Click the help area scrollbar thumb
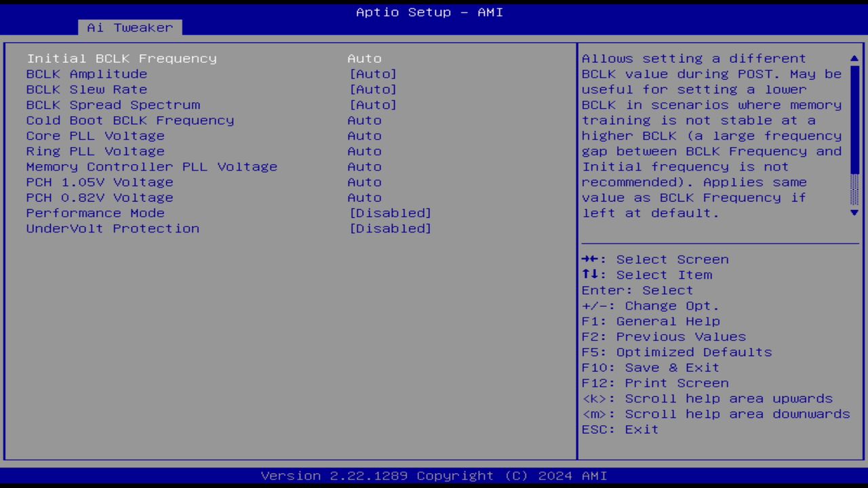This screenshot has height=488, width=868. tap(854, 120)
